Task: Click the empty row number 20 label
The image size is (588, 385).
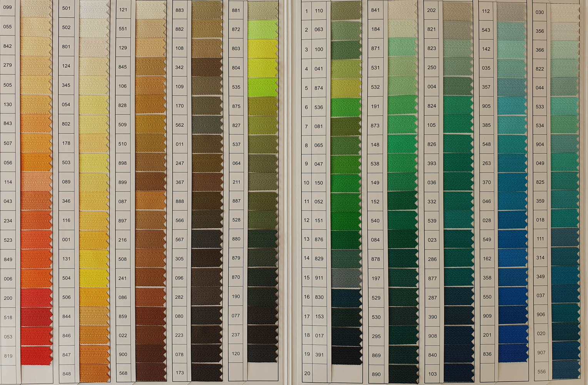Action: (x=307, y=373)
